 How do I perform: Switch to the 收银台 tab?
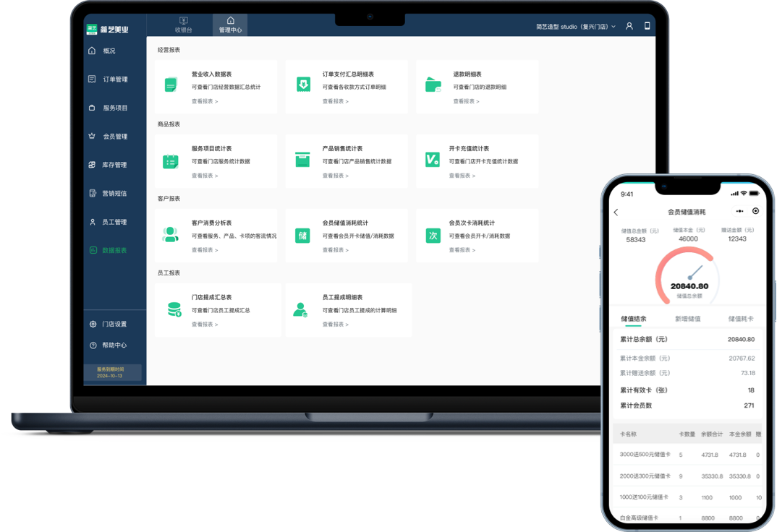pos(183,25)
